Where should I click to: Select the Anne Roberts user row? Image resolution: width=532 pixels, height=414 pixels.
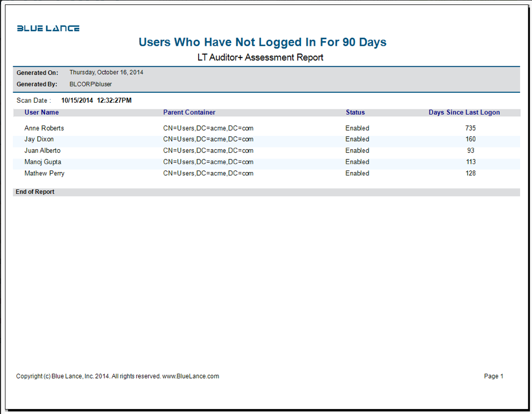pyautogui.click(x=266, y=128)
